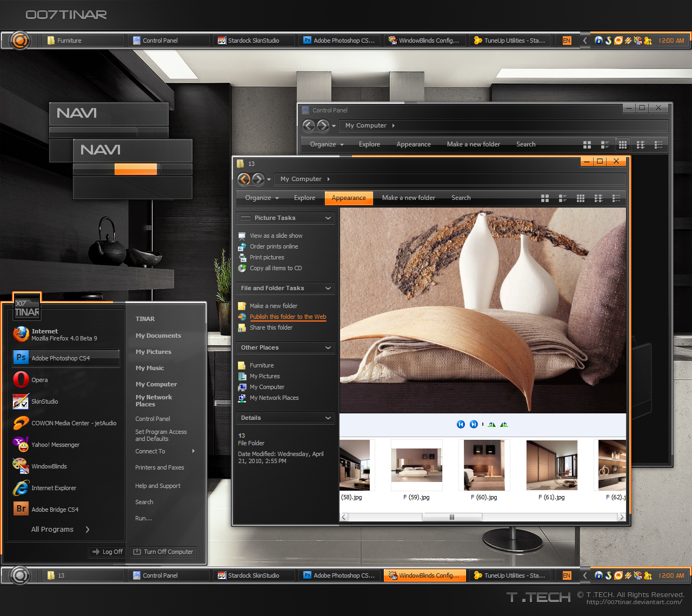Click Search in the 13 window toolbar
Viewport: 692px width, 616px height.
(461, 198)
